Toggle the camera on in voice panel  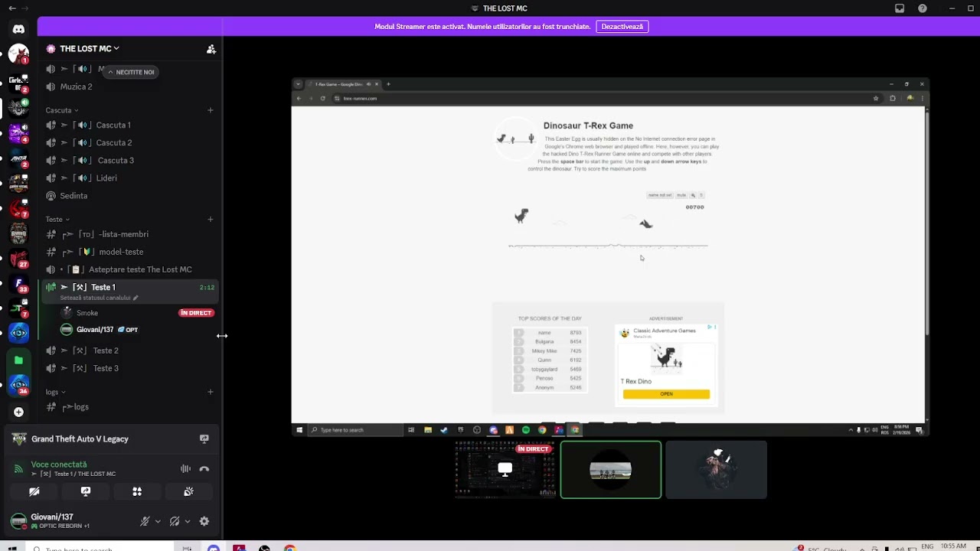[x=34, y=491]
